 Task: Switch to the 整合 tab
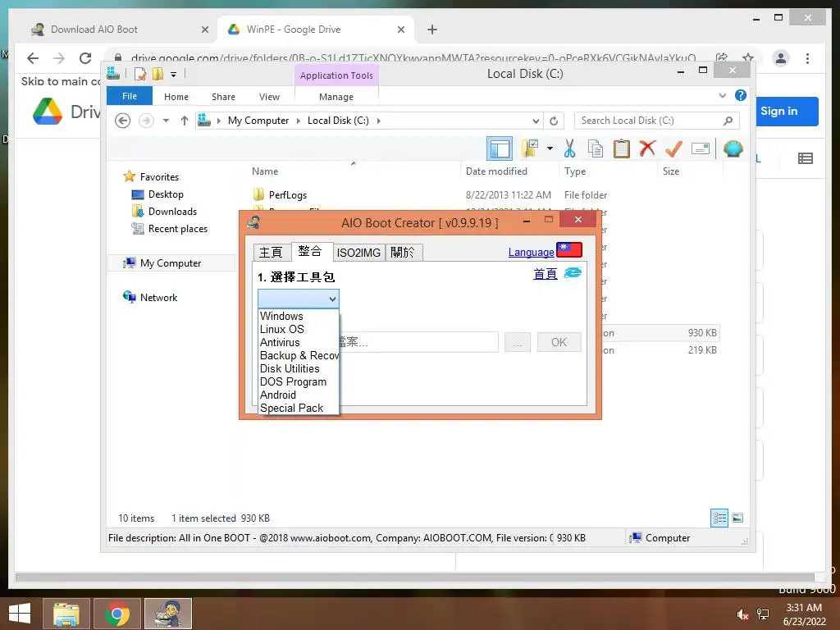pyautogui.click(x=311, y=251)
